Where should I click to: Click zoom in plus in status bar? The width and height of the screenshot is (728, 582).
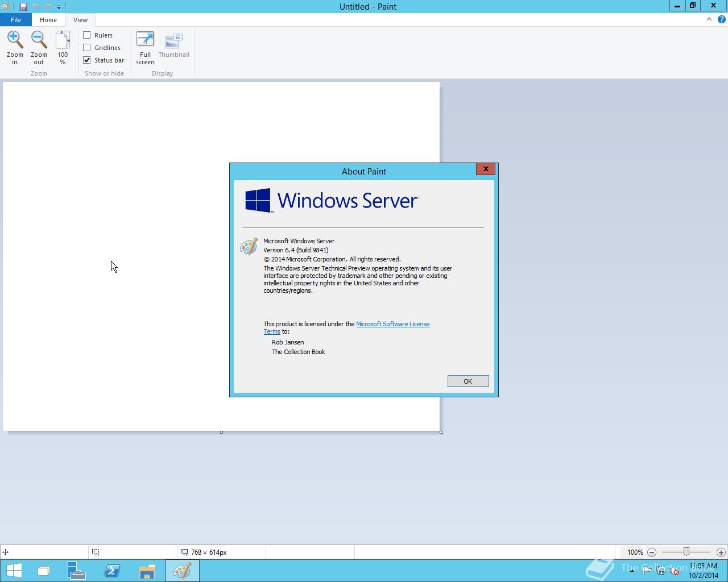[x=721, y=552]
